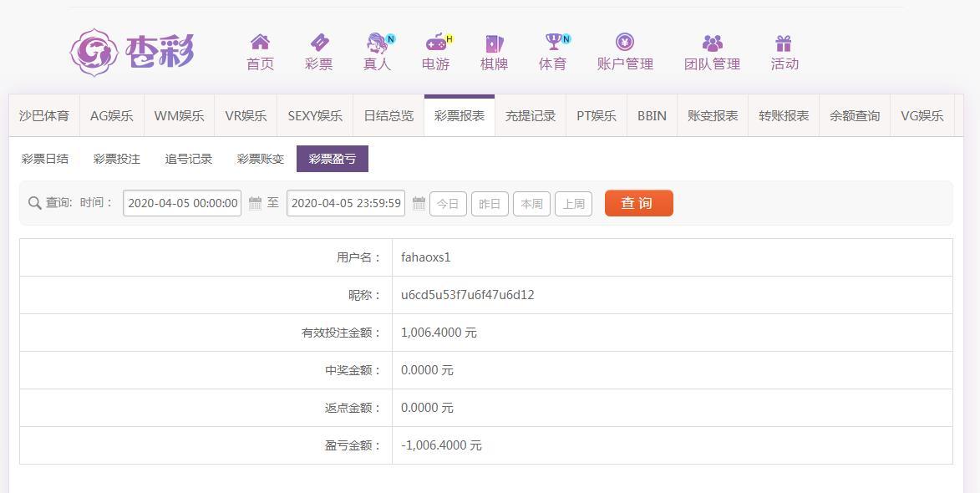Click the orange 查询 button
Image resolution: width=980 pixels, height=493 pixels.
[x=639, y=203]
